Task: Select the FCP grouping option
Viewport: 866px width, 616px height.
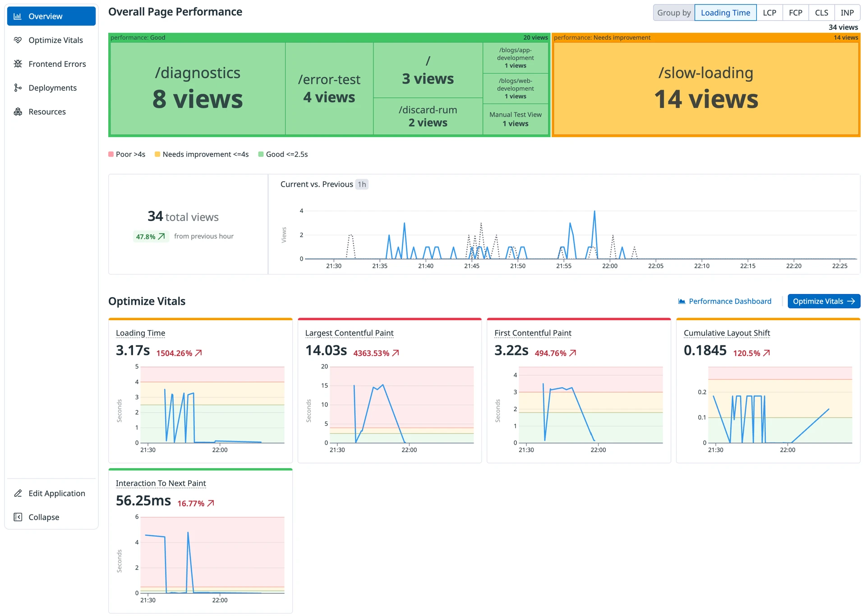Action: tap(795, 13)
